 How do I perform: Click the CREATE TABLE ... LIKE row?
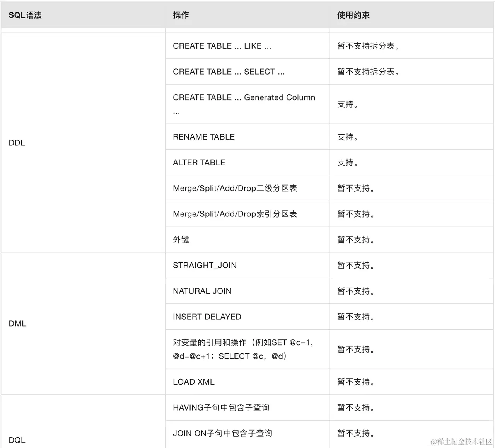pos(222,46)
